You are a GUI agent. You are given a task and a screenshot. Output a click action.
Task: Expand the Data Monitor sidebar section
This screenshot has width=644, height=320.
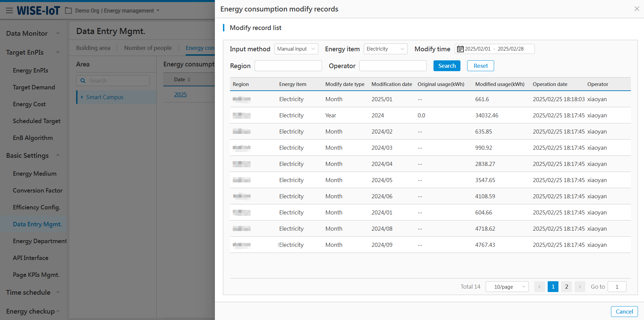point(58,33)
